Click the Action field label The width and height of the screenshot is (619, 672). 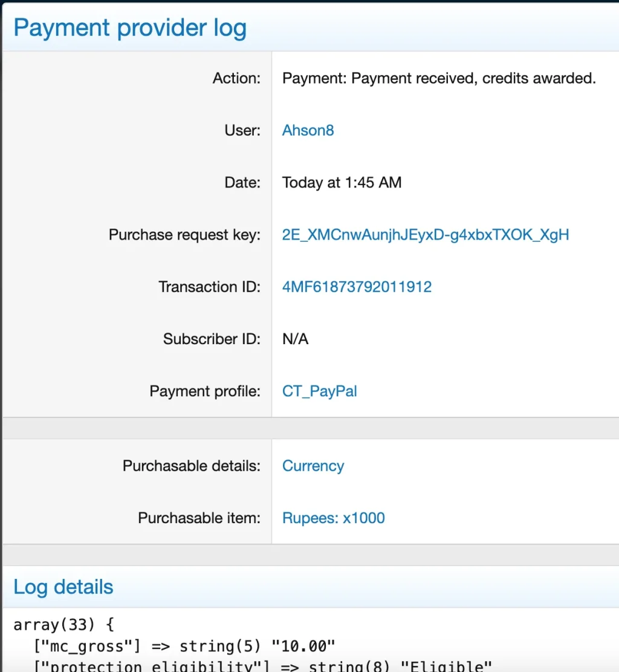click(236, 79)
